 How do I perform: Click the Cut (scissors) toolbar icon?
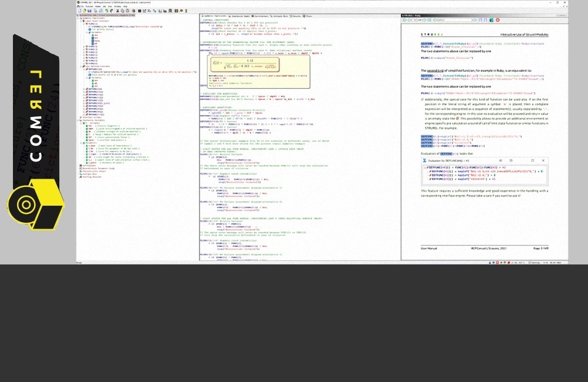(x=118, y=11)
